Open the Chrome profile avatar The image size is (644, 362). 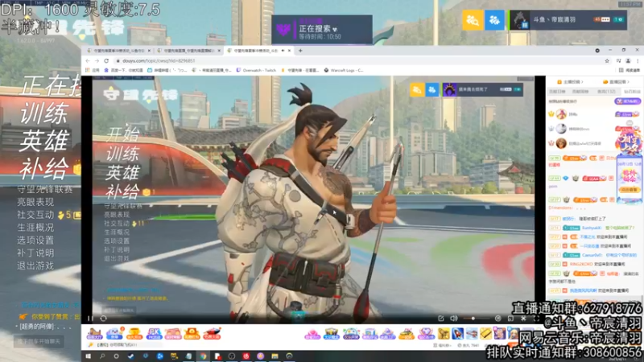(628, 61)
